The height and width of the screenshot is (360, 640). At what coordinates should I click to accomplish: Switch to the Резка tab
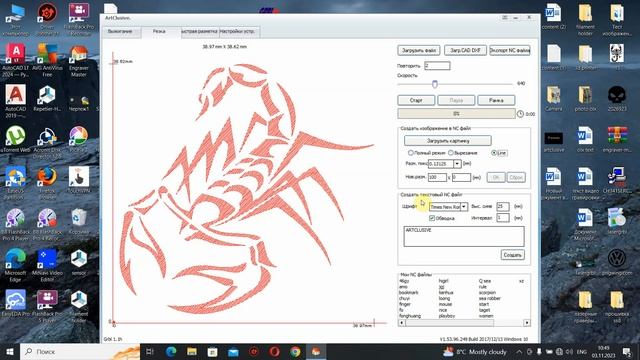(159, 31)
